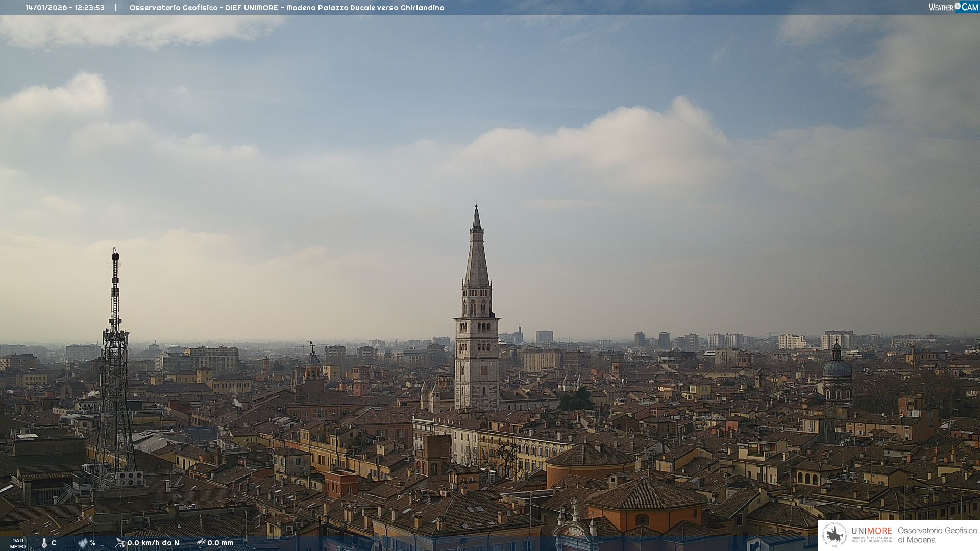This screenshot has height=551, width=980.
Task: Click the UNIMORE wordmark text
Action: pos(871,531)
